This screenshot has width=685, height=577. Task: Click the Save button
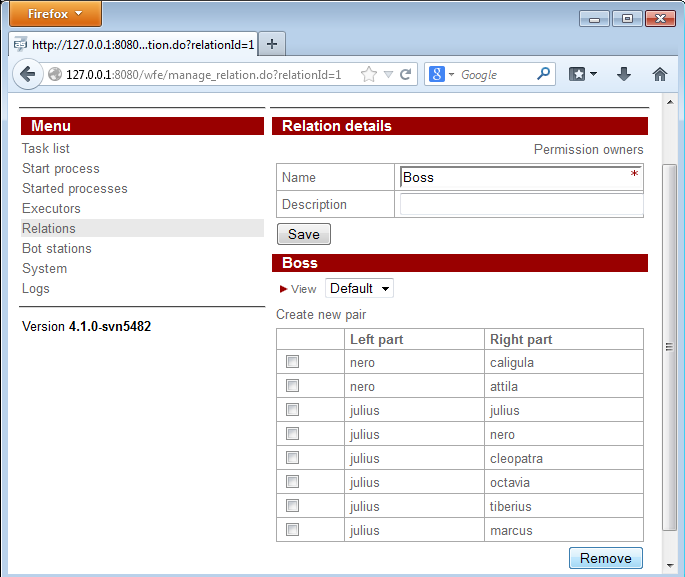(303, 234)
